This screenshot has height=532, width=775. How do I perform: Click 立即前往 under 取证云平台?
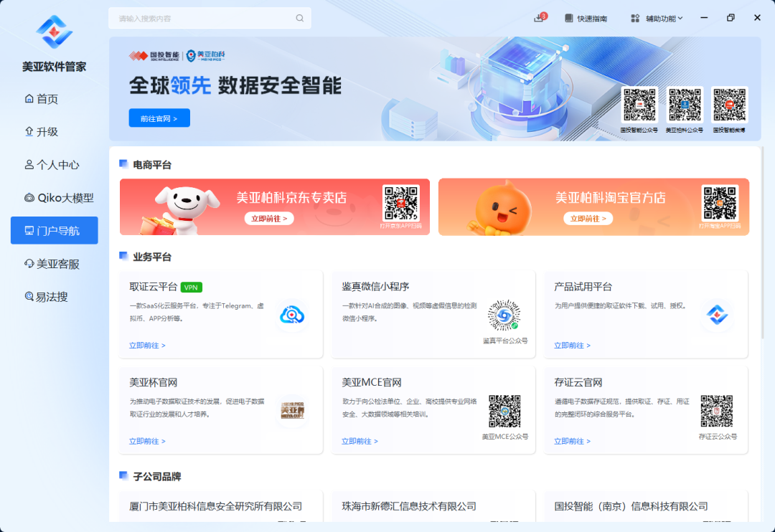pyautogui.click(x=147, y=346)
